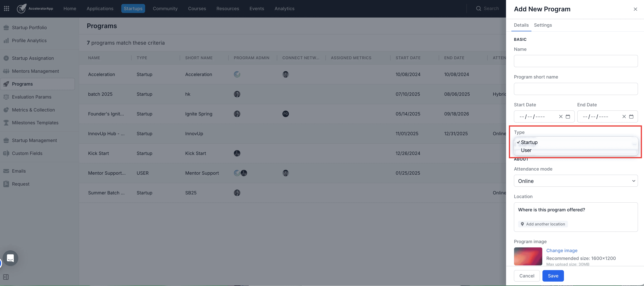
Task: Click the Kick Start admin avatar
Action: (x=237, y=153)
